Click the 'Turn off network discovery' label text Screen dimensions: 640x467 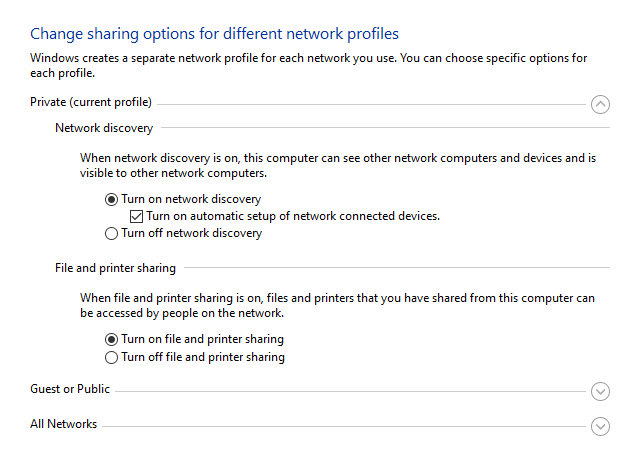pos(192,233)
